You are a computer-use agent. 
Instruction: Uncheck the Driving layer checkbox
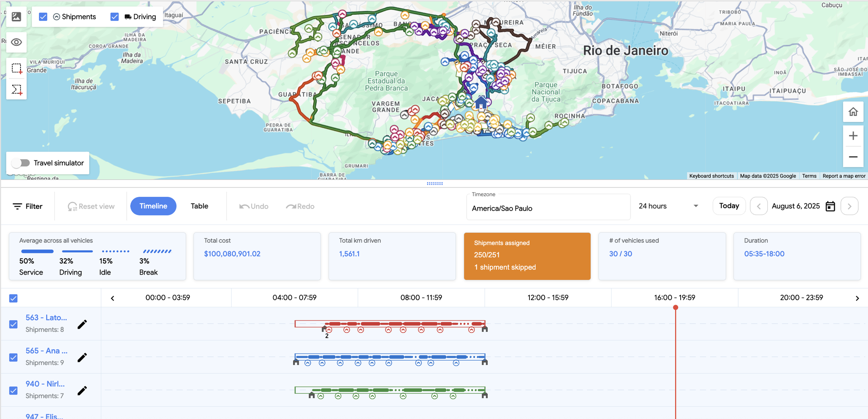tap(114, 17)
